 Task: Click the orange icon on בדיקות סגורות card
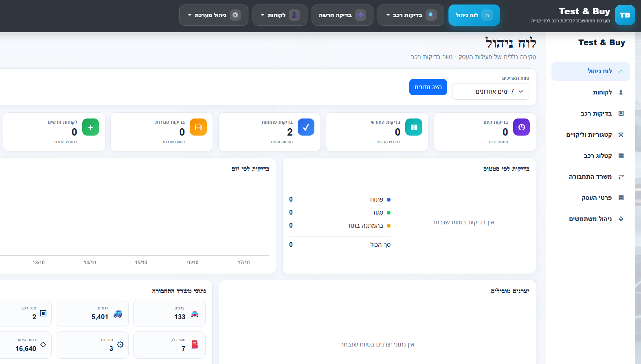(198, 127)
